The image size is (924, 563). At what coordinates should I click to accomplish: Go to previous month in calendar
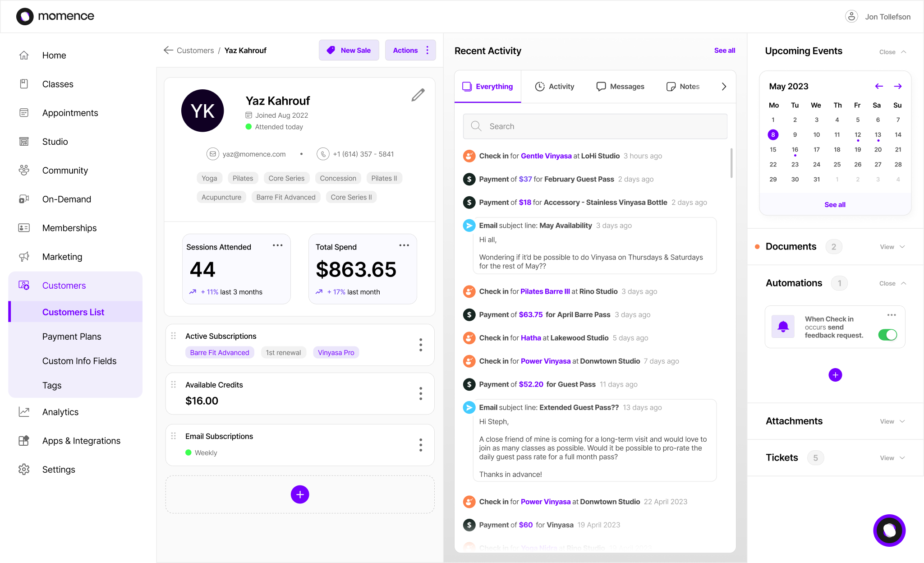coord(879,86)
